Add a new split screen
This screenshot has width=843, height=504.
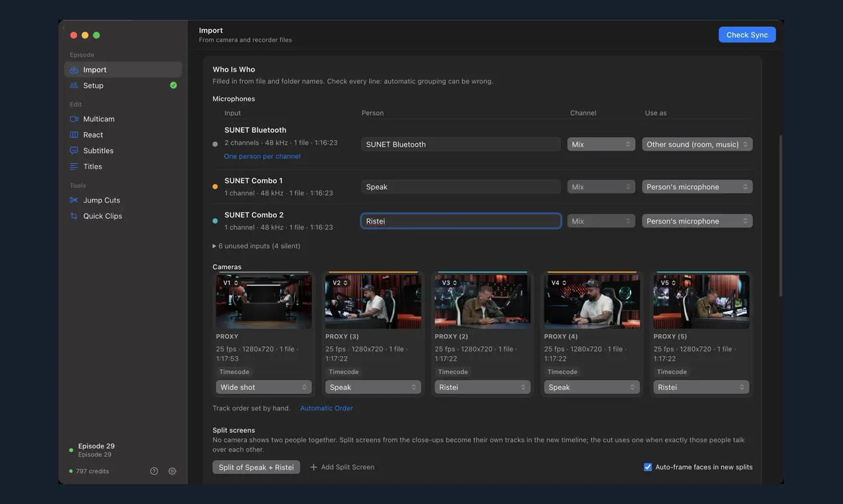point(342,468)
